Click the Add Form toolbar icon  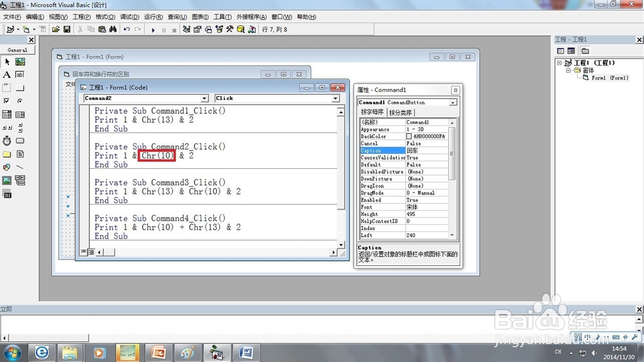tap(26, 30)
